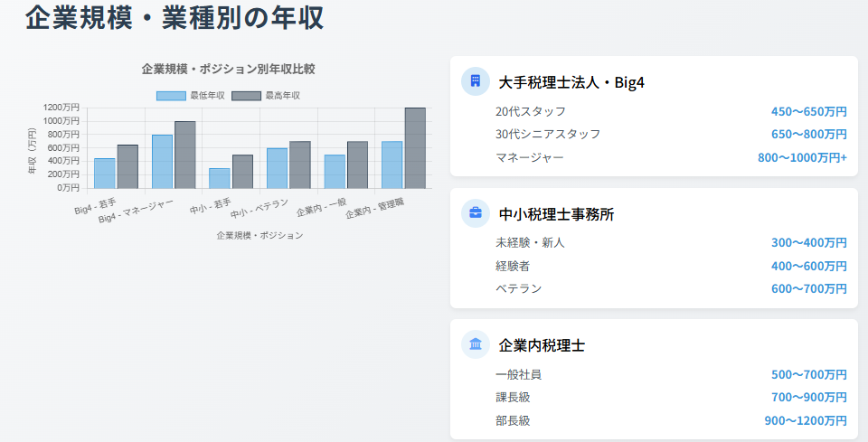The height and width of the screenshot is (442, 868).
Task: Click the 300〜400万円 未経験・新人 salary value
Action: [809, 243]
